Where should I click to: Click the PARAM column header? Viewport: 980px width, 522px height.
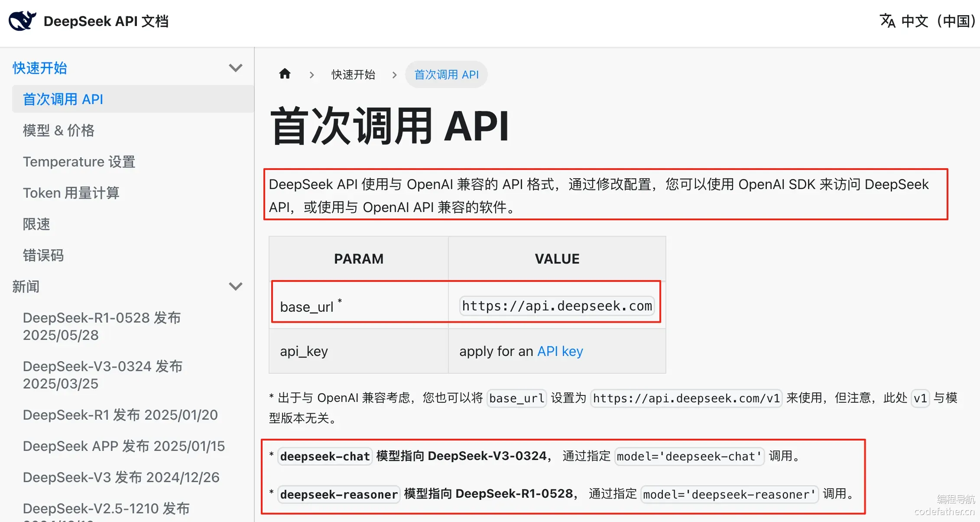359,259
